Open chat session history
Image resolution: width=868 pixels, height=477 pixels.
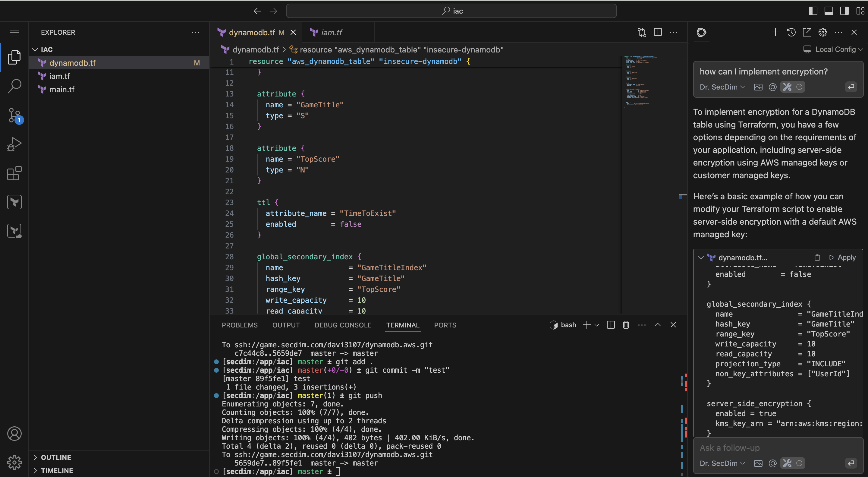(791, 32)
